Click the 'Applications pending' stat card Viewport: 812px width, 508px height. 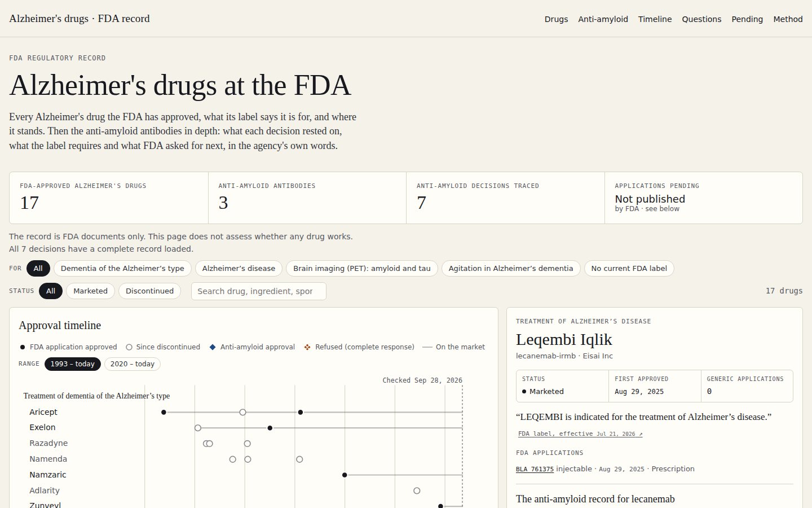pos(703,198)
